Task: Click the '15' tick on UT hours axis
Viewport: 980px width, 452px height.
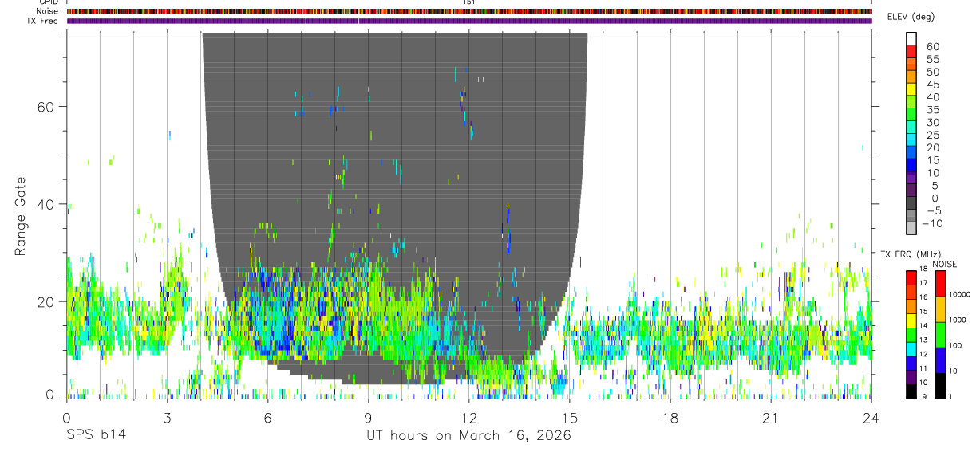Action: (569, 419)
